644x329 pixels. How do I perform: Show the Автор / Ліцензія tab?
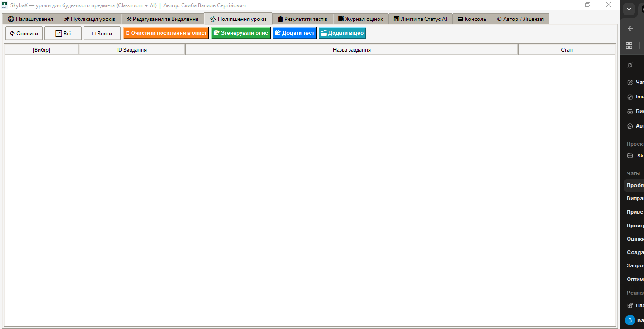click(521, 19)
